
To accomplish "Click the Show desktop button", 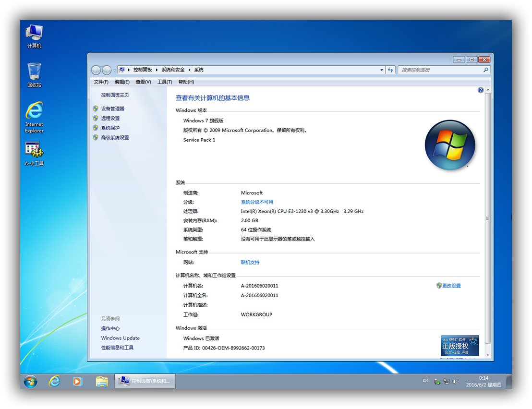I will pyautogui.click(x=508, y=381).
